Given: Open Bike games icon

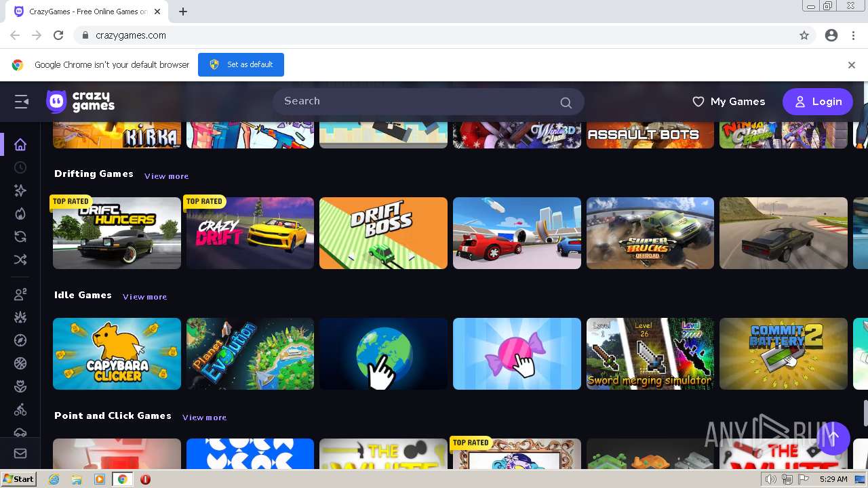Looking at the screenshot, I should point(20,409).
